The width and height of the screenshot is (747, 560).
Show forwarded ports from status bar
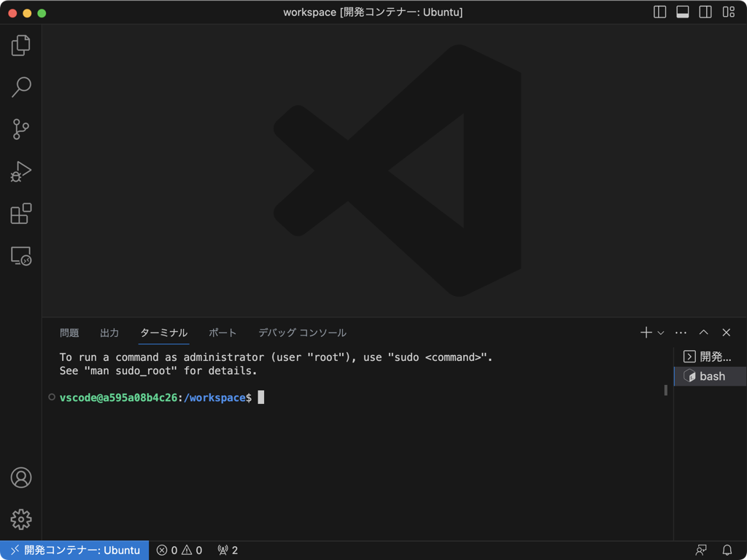coord(228,551)
